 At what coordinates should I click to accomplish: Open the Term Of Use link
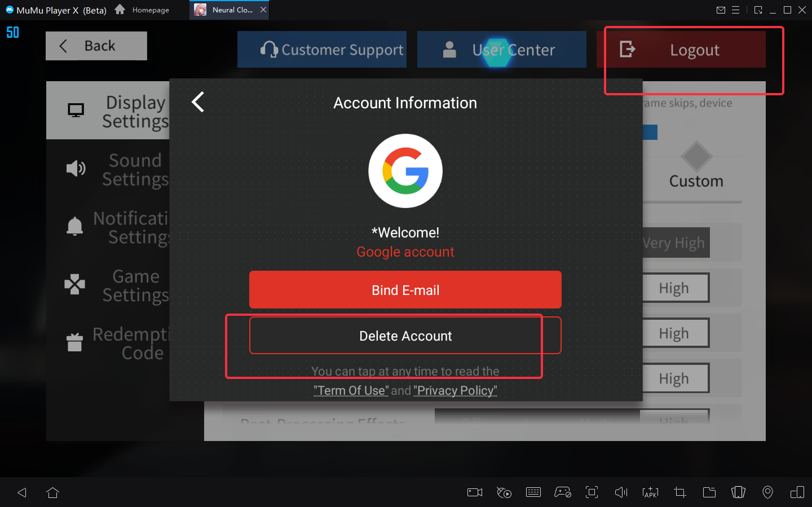click(x=351, y=390)
